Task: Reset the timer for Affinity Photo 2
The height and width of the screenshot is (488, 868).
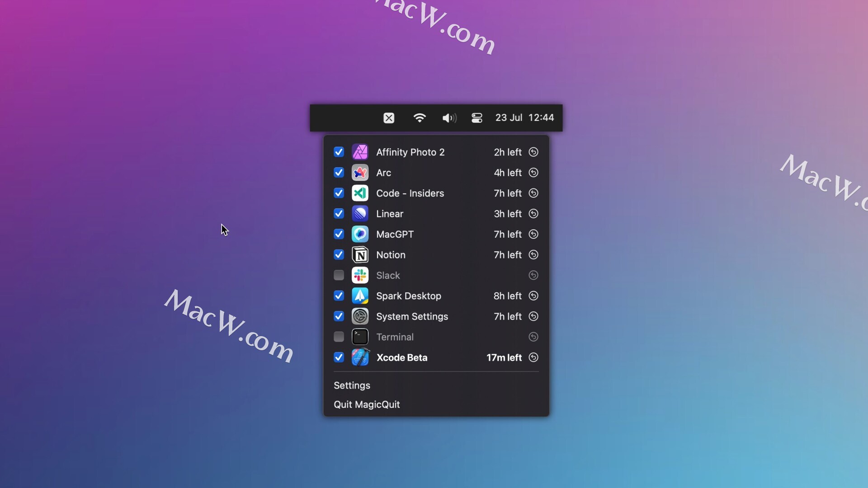Action: tap(533, 152)
